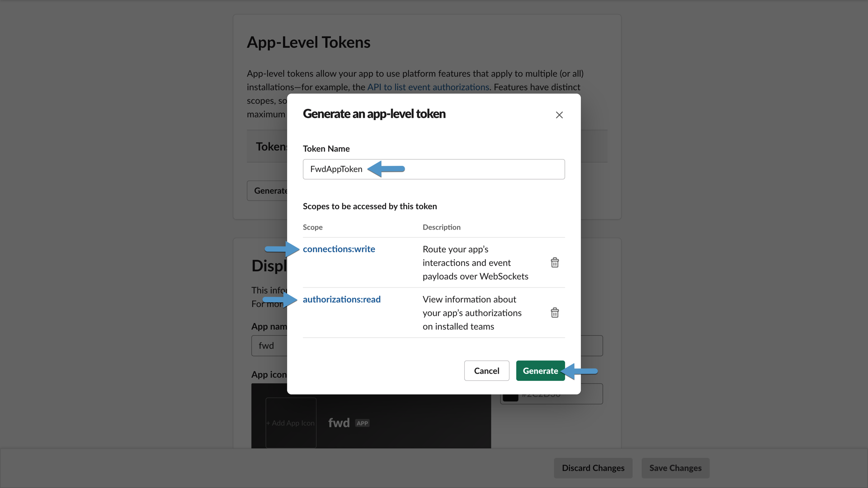Remove authorizations:read scope using trash icon
868x488 pixels.
pyautogui.click(x=555, y=312)
